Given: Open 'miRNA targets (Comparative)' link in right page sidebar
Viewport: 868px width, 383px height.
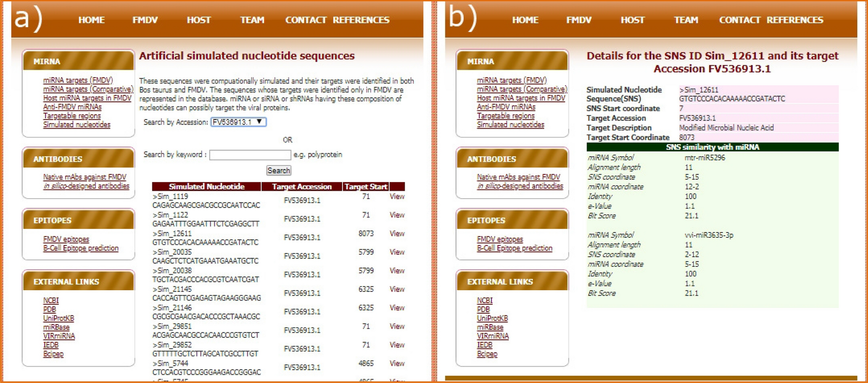Looking at the screenshot, I should tap(522, 89).
